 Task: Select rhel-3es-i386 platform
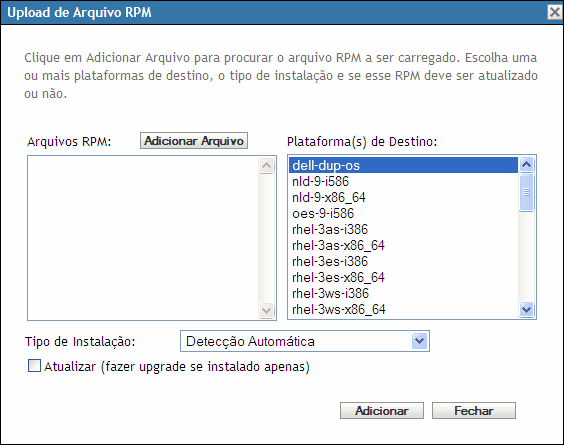[x=403, y=261]
